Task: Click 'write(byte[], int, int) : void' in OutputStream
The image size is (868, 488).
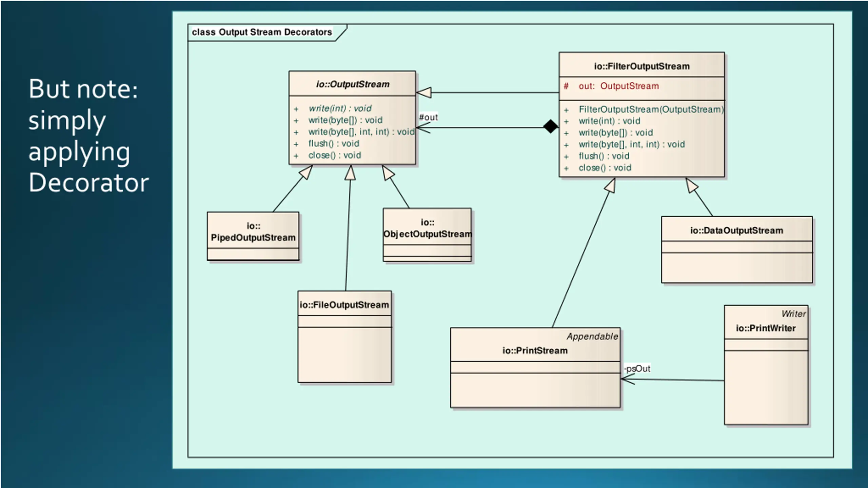Action: click(x=361, y=131)
